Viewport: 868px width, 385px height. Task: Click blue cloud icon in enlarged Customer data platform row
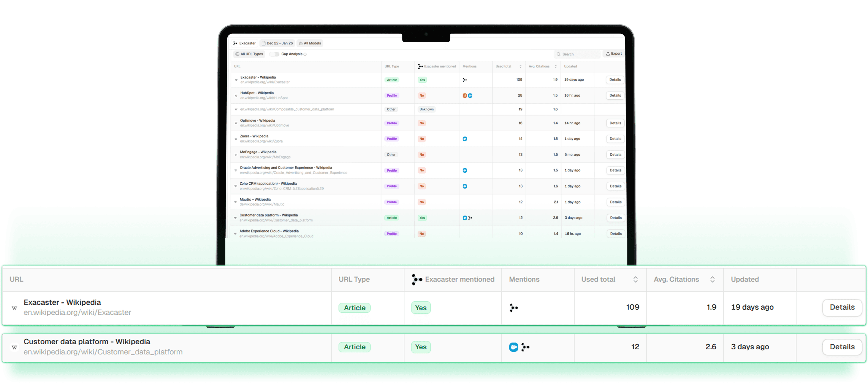[513, 347]
